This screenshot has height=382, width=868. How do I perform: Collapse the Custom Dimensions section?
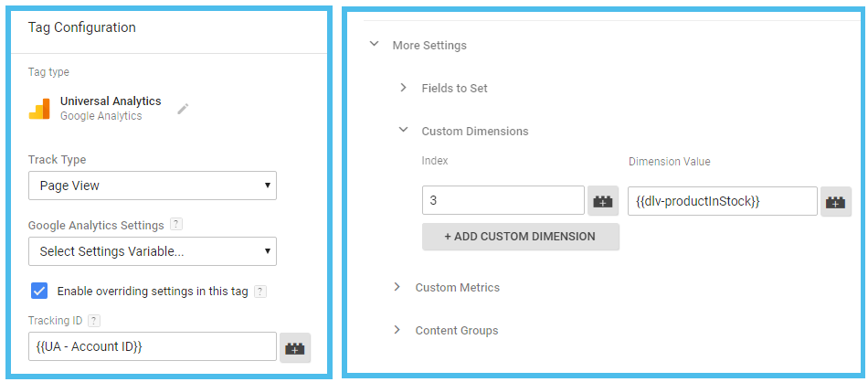(x=403, y=131)
